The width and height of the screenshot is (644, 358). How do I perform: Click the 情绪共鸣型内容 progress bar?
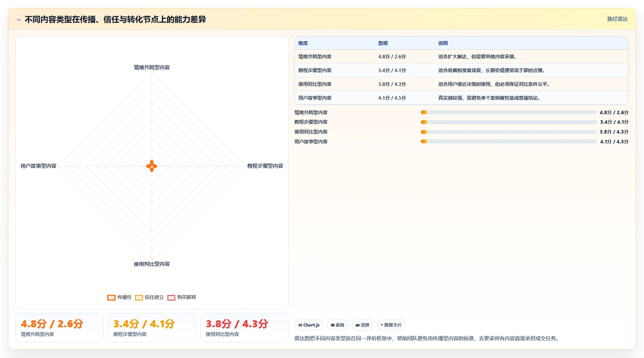[x=508, y=112]
